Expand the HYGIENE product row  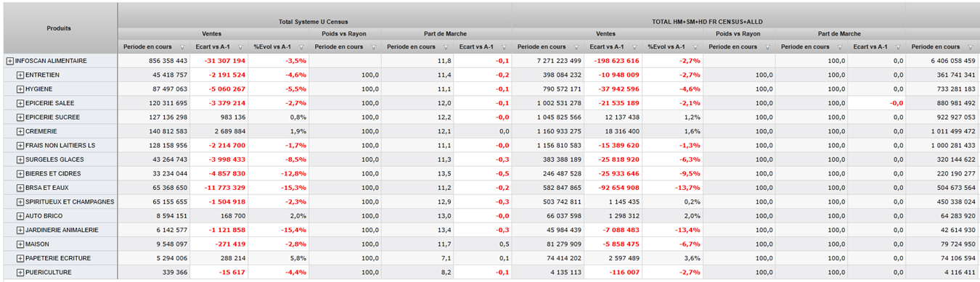click(20, 89)
